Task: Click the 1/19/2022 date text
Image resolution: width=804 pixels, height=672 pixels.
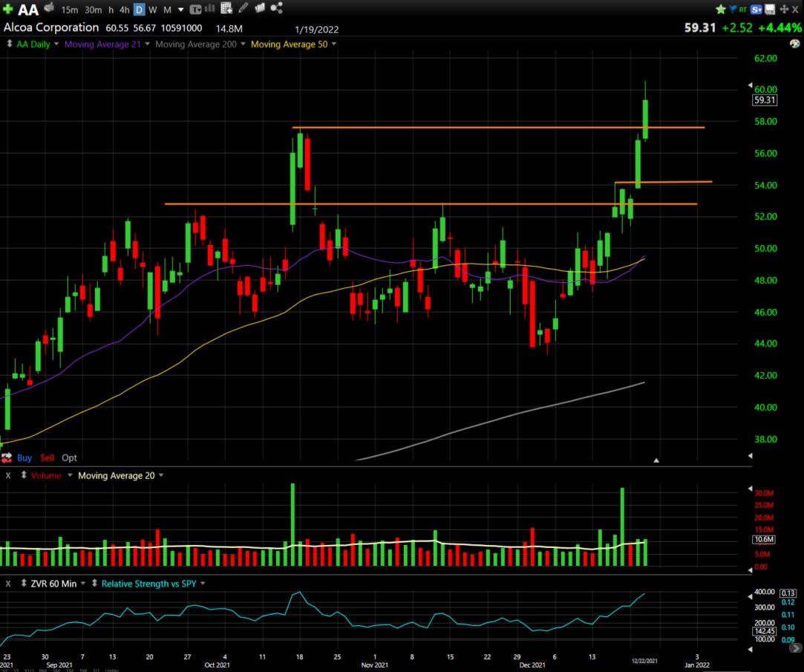Action: tap(317, 30)
